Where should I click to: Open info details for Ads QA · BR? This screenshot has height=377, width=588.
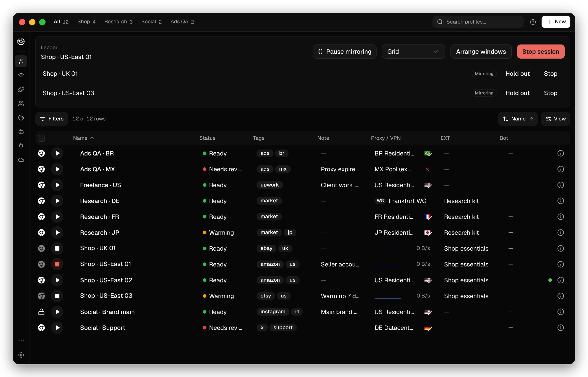(560, 153)
